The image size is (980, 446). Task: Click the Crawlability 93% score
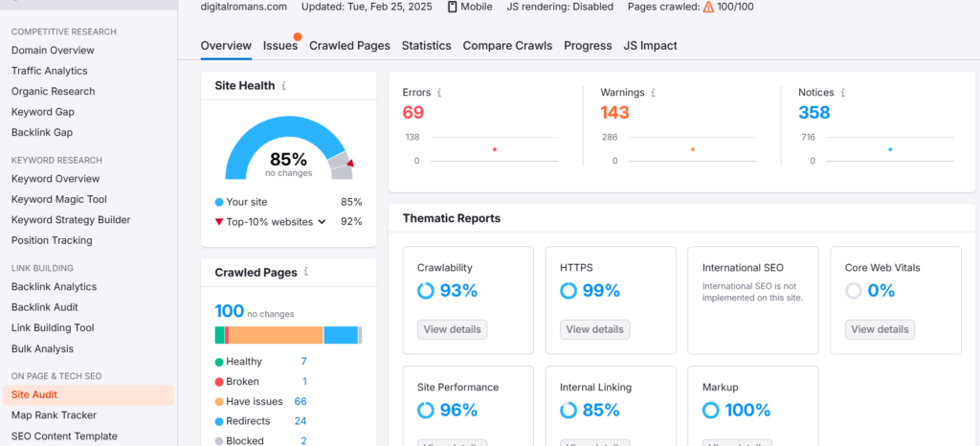pos(458,290)
